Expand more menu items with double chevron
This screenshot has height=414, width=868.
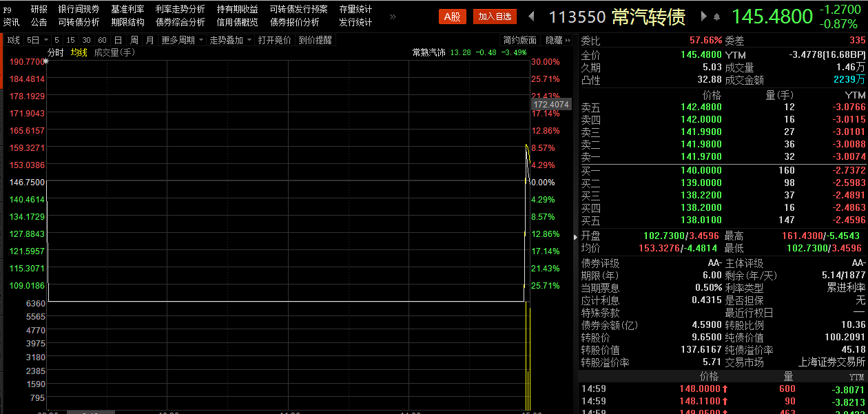(x=393, y=17)
